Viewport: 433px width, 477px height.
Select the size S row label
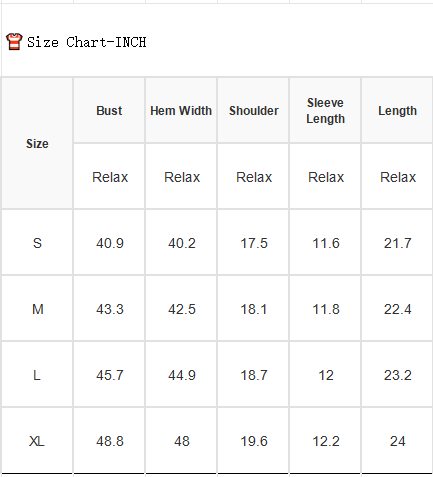point(37,243)
